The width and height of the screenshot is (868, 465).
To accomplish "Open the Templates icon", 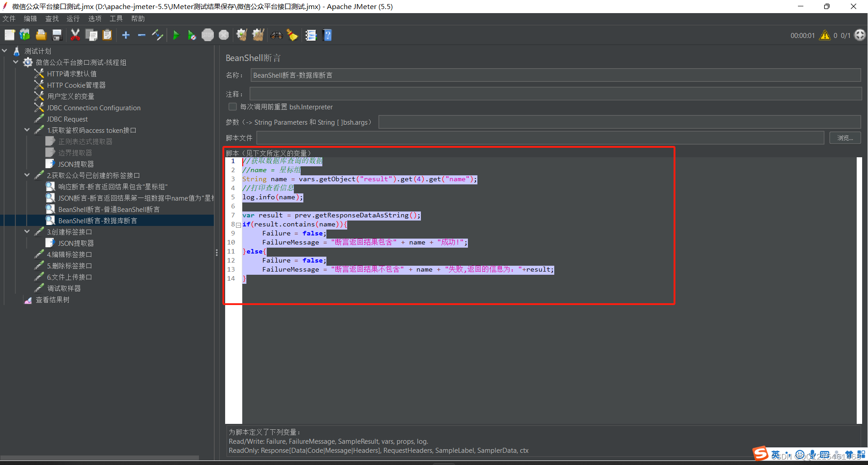I will [x=25, y=35].
